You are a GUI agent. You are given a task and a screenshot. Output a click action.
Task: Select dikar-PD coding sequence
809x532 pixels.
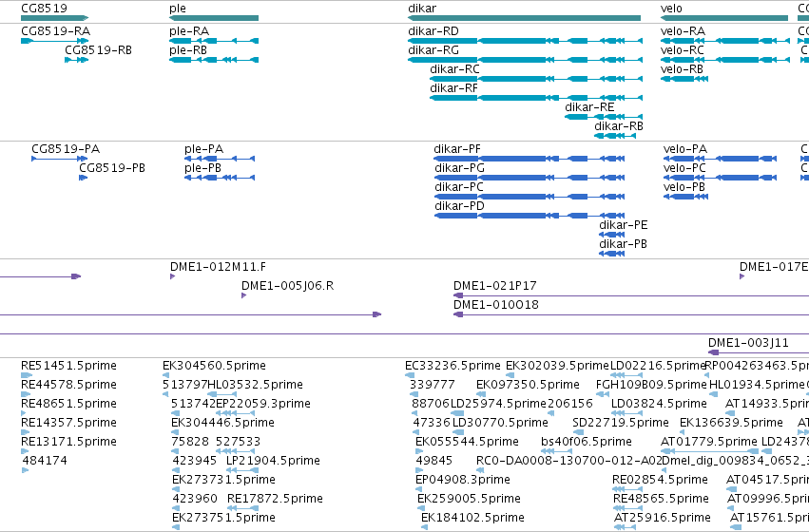tap(530, 216)
